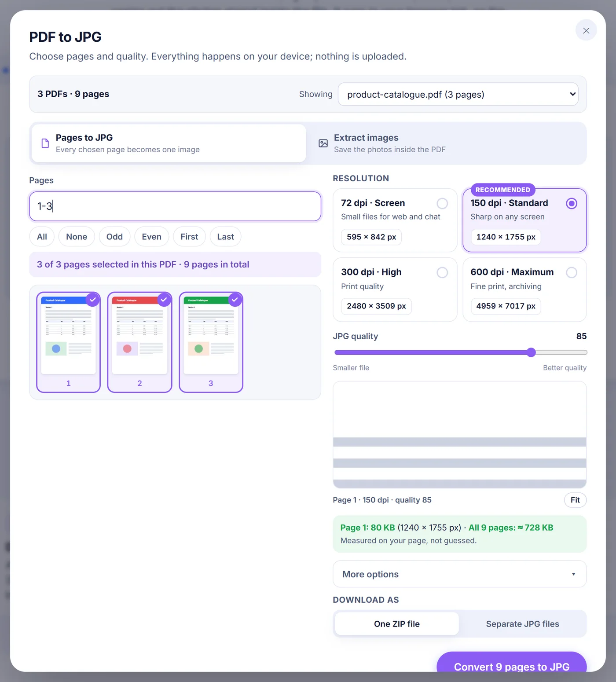616x682 pixels.
Task: Click the '3 PDFs · 9 pages' summary
Action: [x=73, y=94]
